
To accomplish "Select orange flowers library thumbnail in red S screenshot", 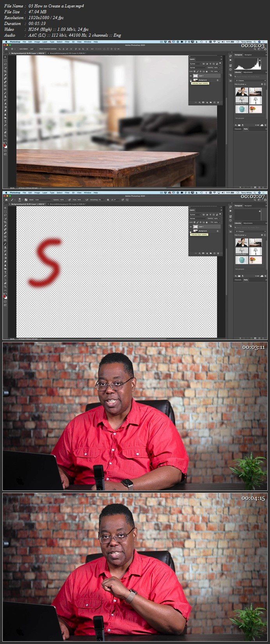I will (x=256, y=260).
